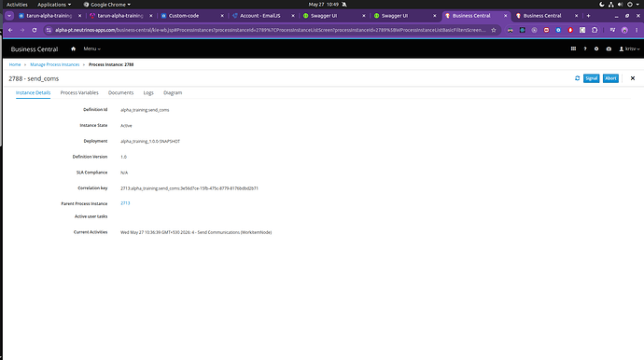This screenshot has width=644, height=360.
Task: Go to the Business Central home icon
Action: [x=73, y=48]
